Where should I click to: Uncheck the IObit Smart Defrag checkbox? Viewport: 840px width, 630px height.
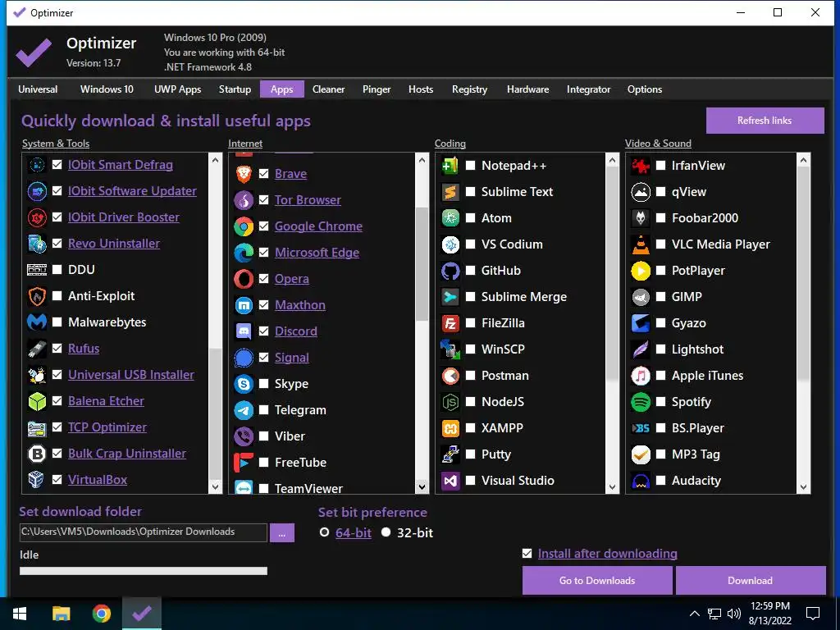pyautogui.click(x=57, y=165)
